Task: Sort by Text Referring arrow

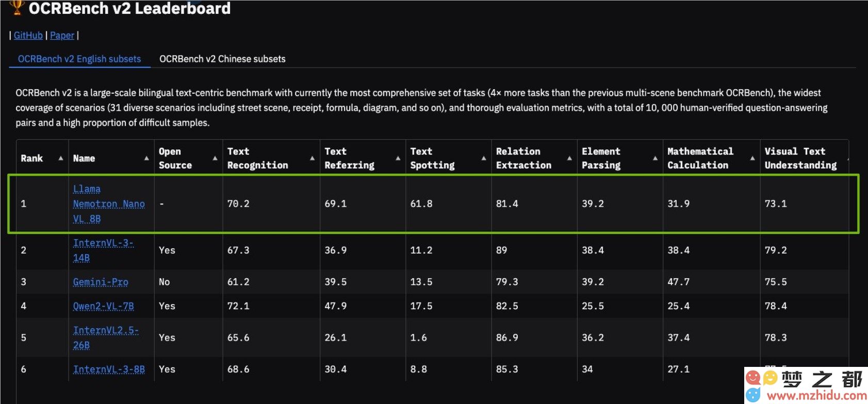Action: pos(398,158)
